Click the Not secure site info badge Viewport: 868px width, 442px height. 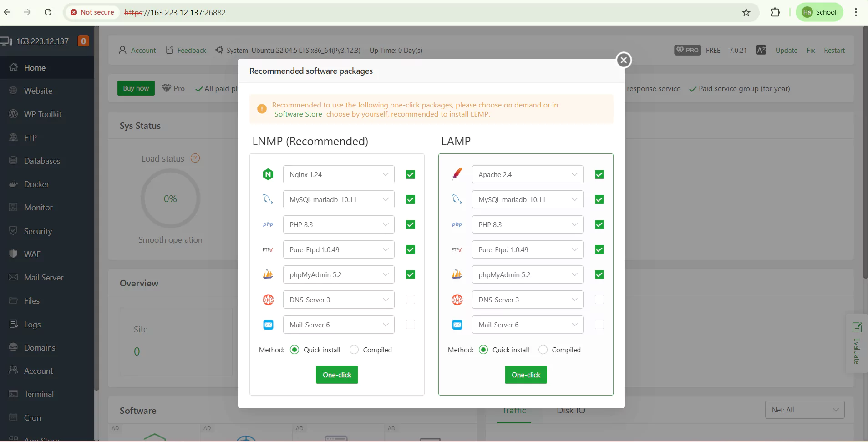92,12
